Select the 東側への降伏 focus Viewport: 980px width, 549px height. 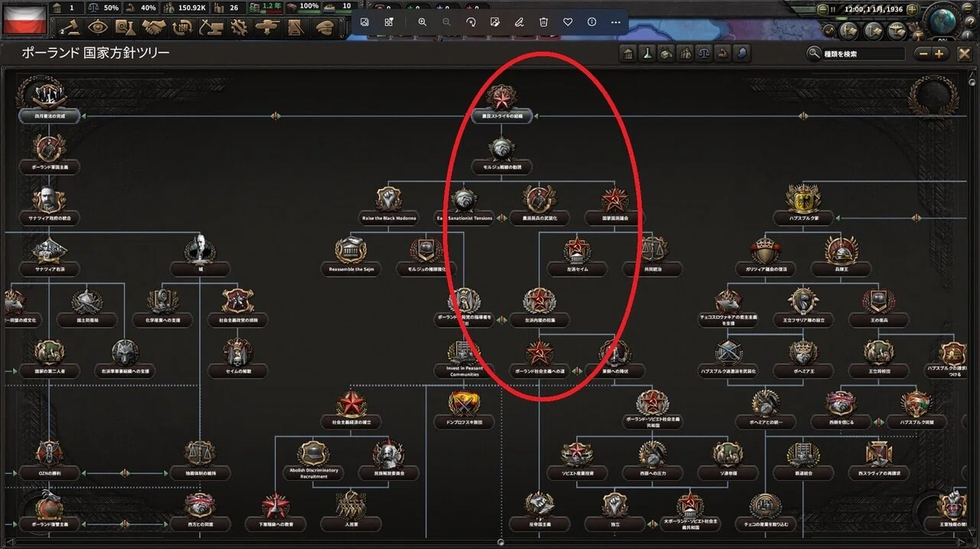point(614,358)
